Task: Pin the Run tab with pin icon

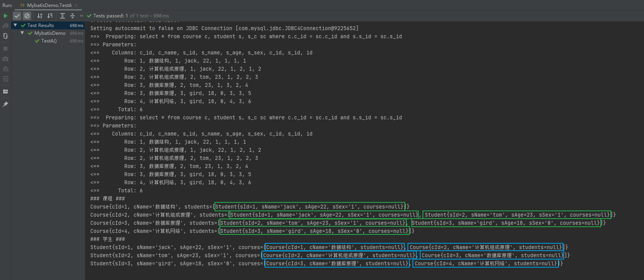Action: tap(5, 104)
